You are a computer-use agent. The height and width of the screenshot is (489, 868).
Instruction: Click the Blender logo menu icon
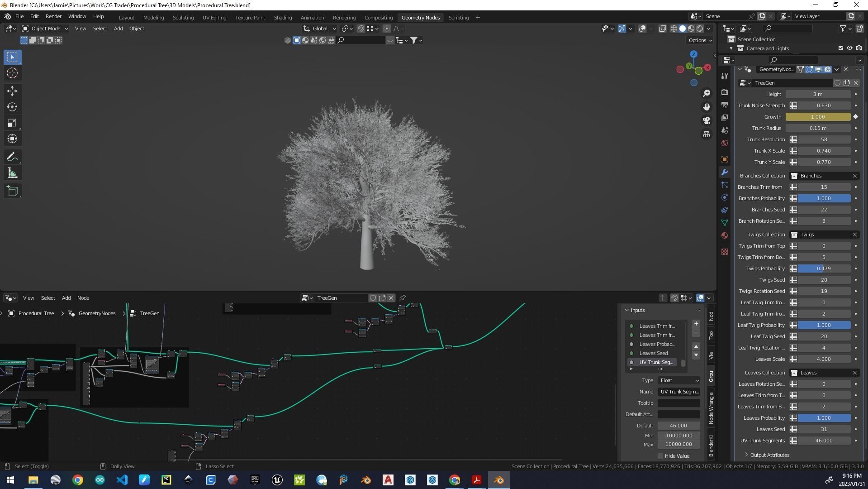pyautogui.click(x=7, y=16)
